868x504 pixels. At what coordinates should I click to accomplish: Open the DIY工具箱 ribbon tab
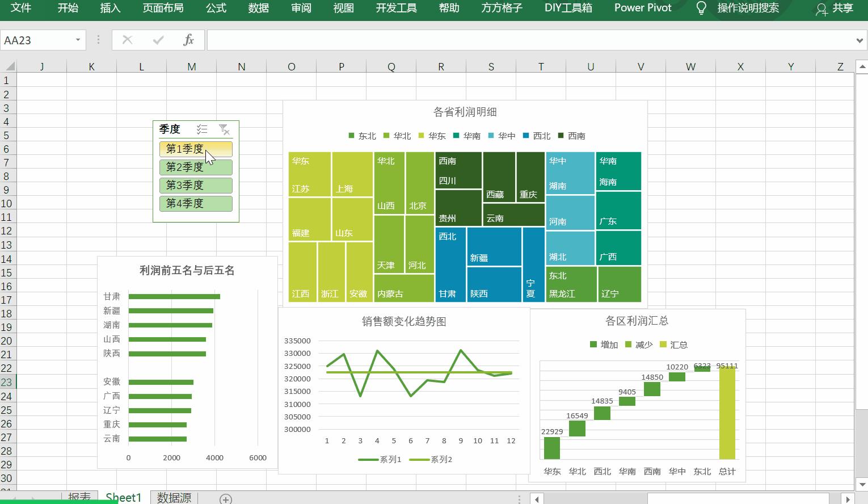568,8
